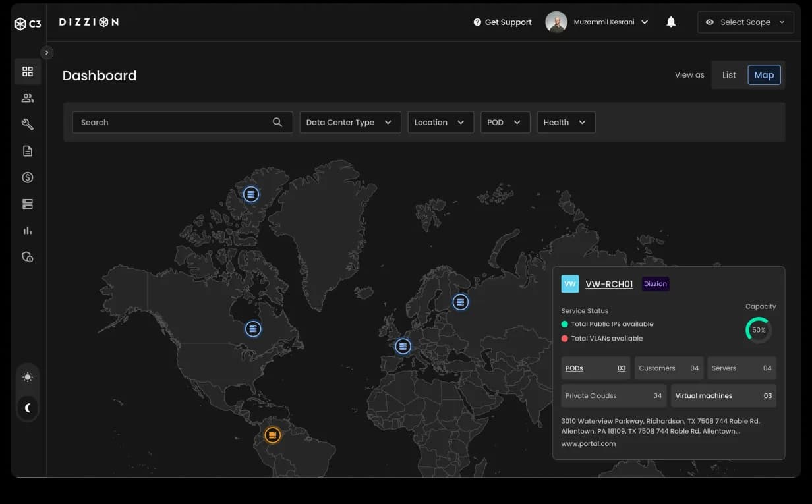Open the Data Center Type dropdown
812x504 pixels.
click(x=350, y=123)
